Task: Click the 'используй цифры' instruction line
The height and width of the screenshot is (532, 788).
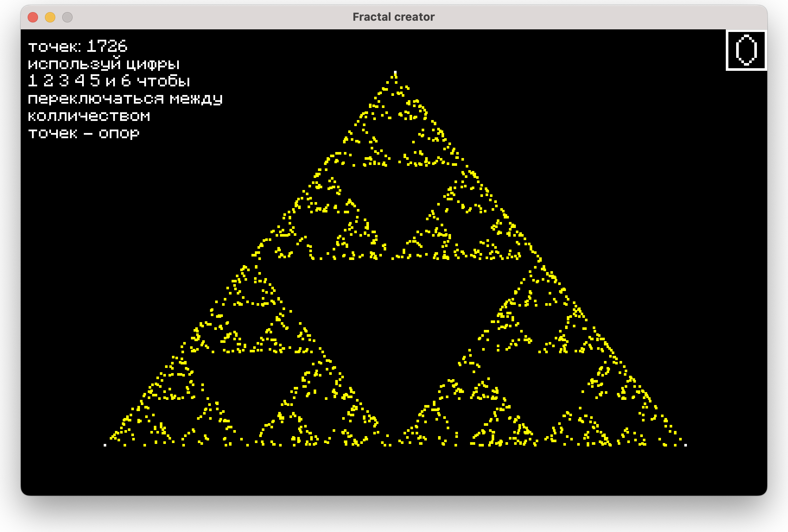Action: [x=104, y=64]
